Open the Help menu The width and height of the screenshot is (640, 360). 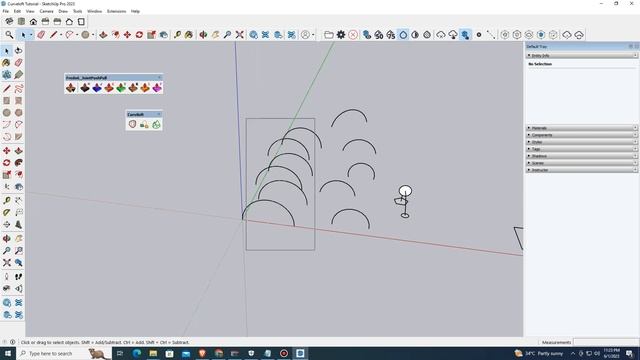135,11
